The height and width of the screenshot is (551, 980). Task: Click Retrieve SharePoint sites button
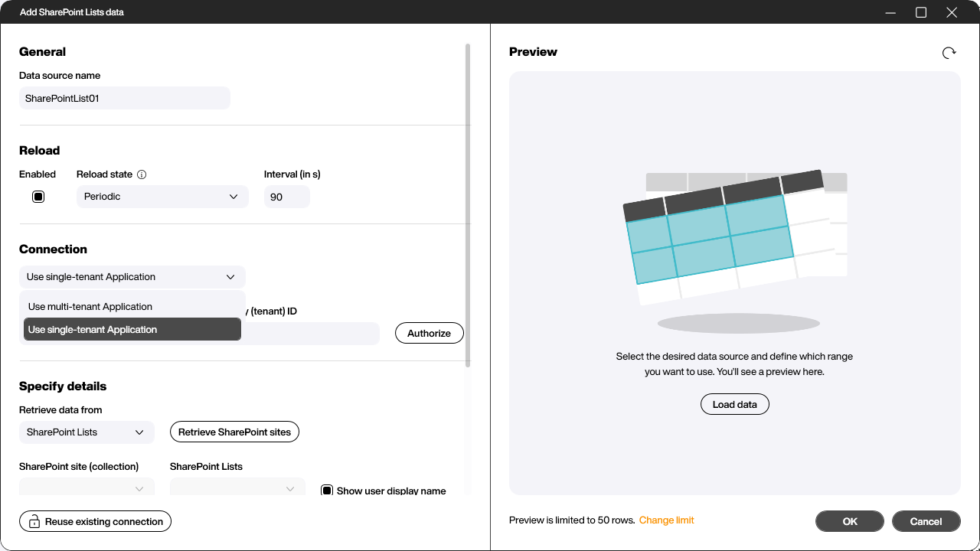click(234, 432)
